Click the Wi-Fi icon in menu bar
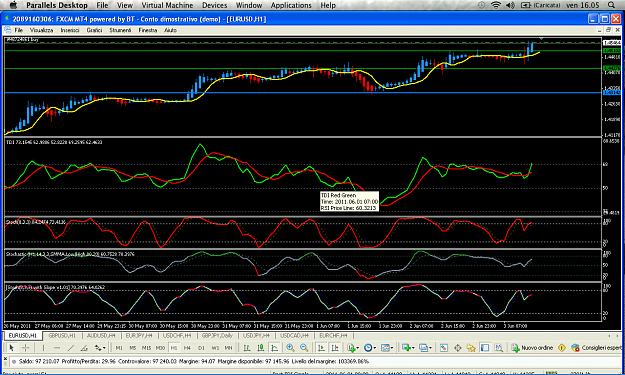Screen dimensions: 625x375 [496, 5]
